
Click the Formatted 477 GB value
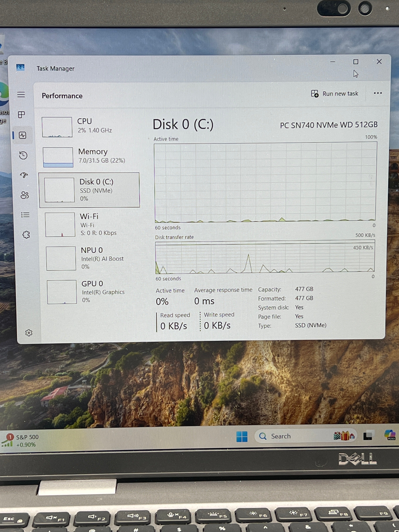click(x=304, y=298)
